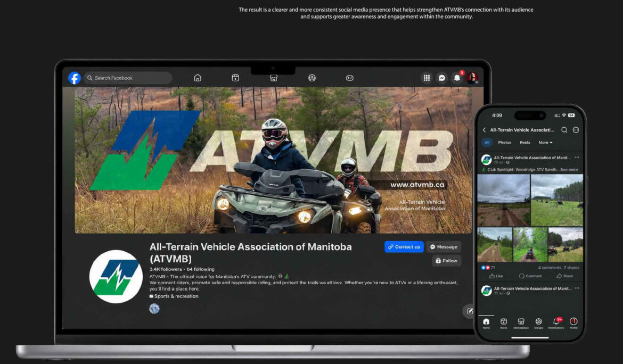This screenshot has height=364, width=623.
Task: Switch to the Photos tab on the phone
Action: (x=505, y=143)
